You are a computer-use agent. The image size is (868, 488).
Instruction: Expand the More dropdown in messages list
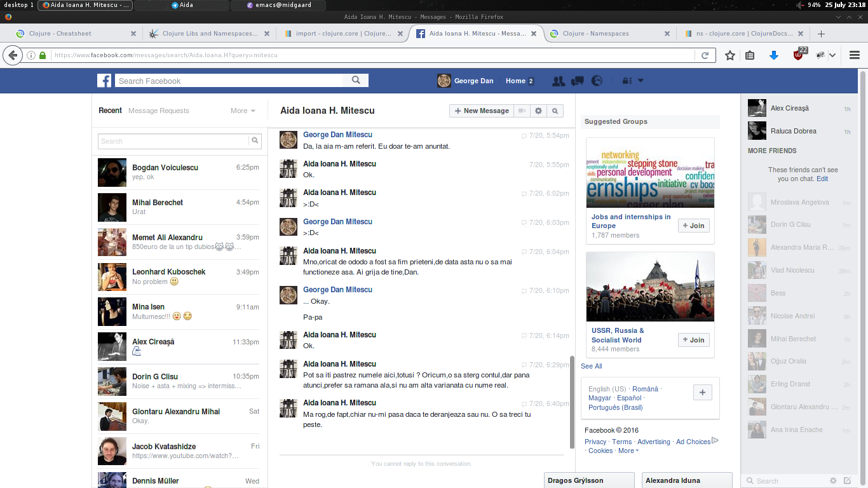243,111
